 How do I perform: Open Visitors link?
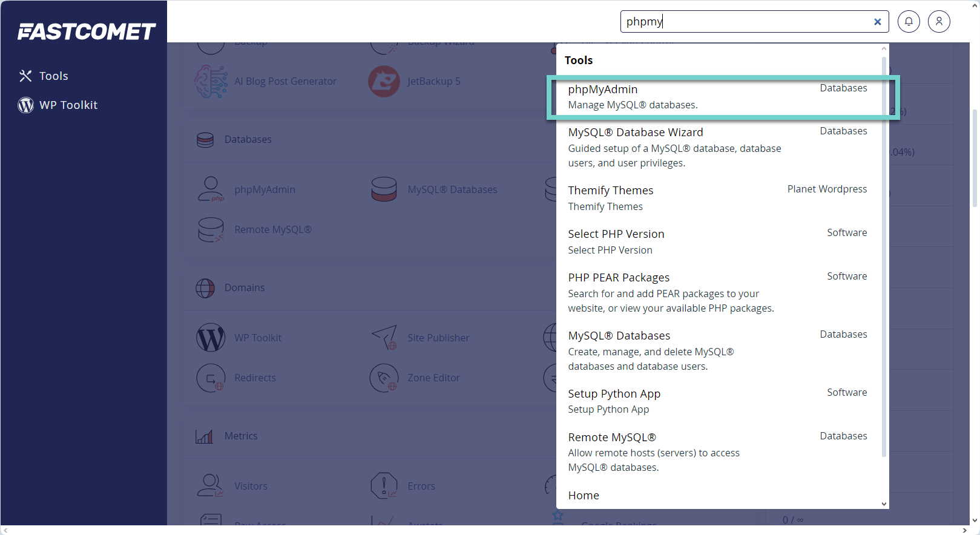pos(251,486)
